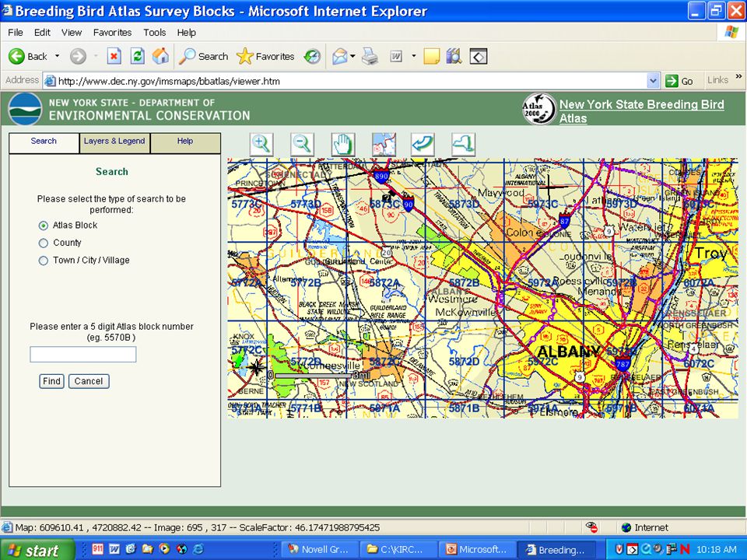Screen dimensions: 747x560
Task: Select the Town / City / Village option
Action: [44, 261]
